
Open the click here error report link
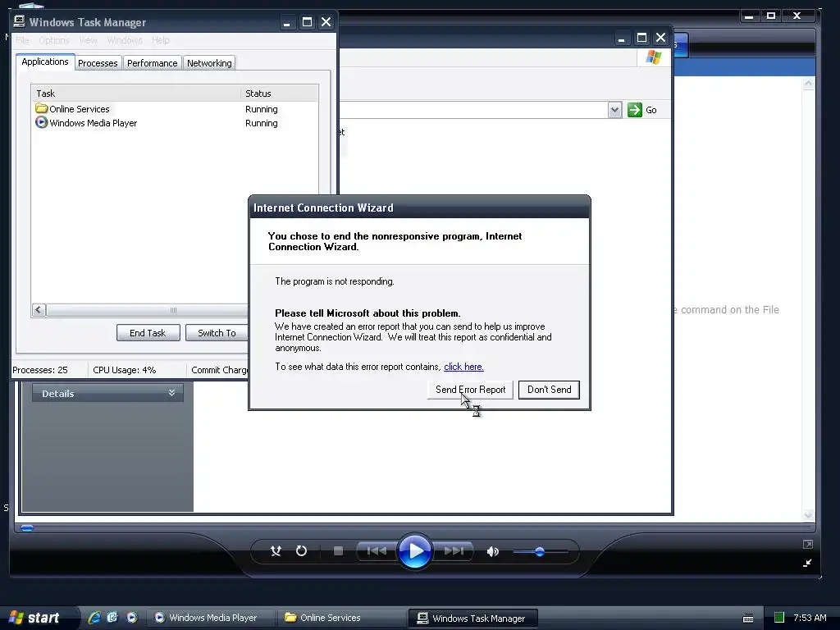click(463, 367)
